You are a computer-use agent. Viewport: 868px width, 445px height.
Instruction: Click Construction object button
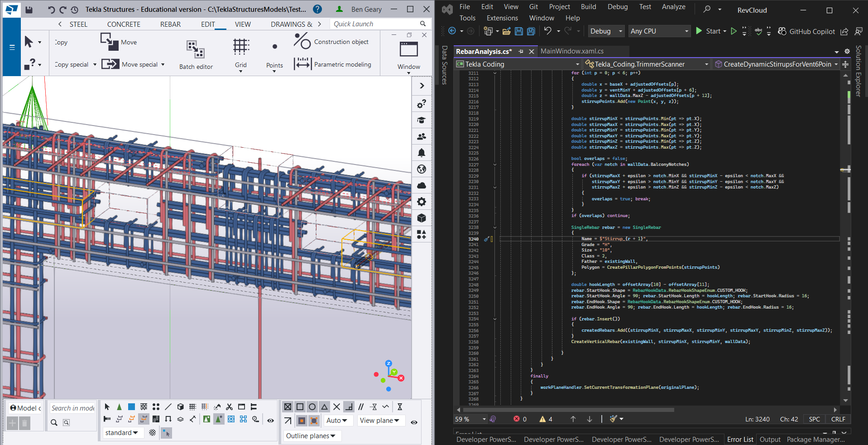(332, 42)
